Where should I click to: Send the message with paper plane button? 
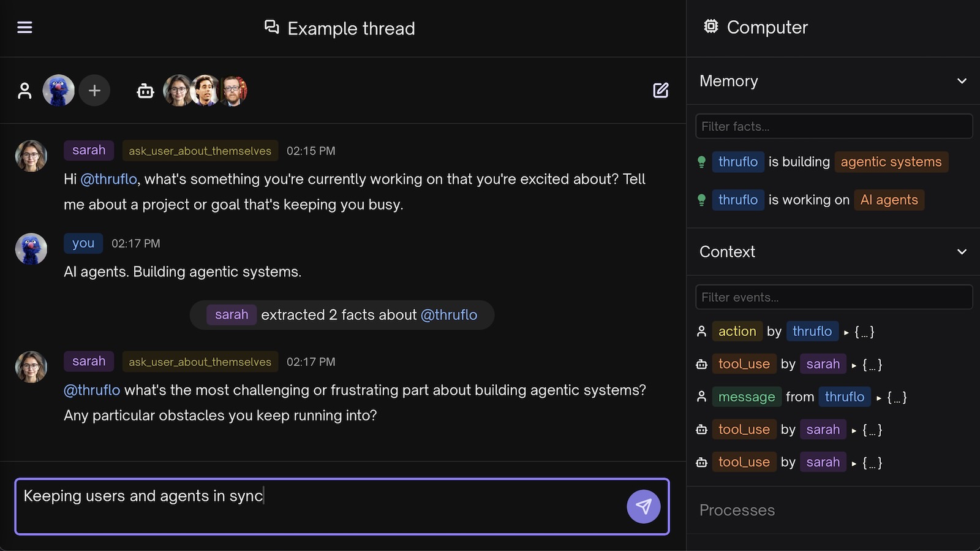(x=643, y=506)
